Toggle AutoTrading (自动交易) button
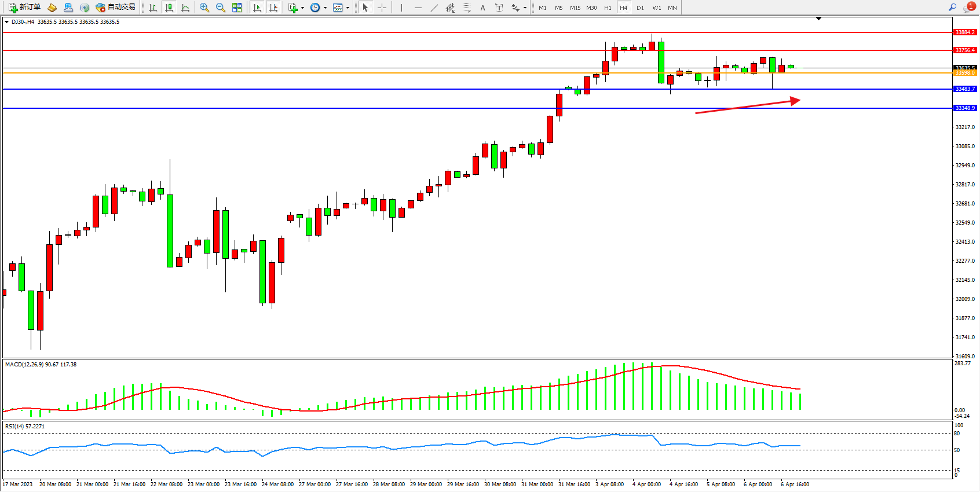 tap(116, 8)
